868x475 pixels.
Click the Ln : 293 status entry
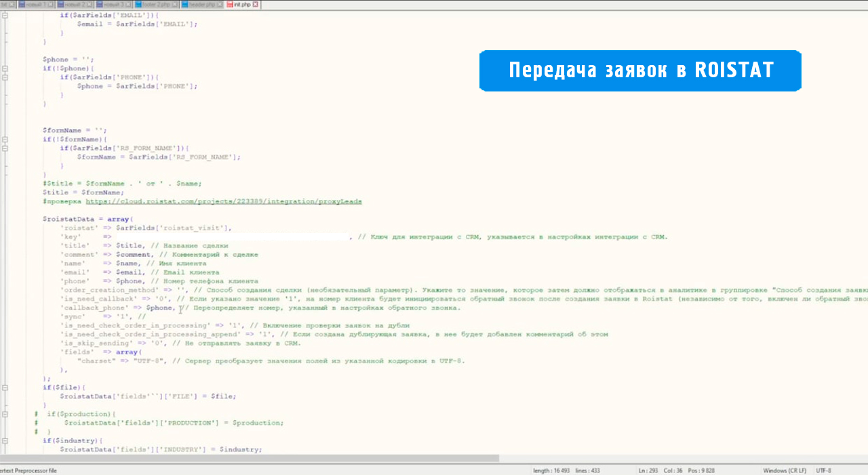click(648, 470)
